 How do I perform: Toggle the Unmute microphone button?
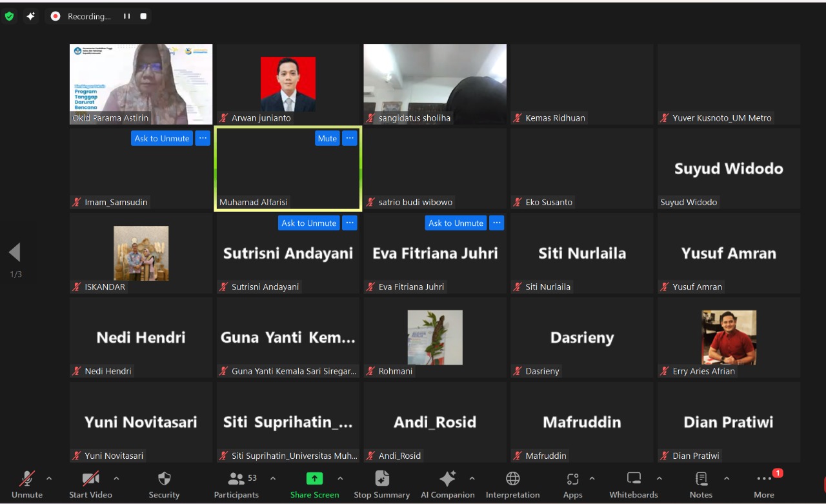click(x=26, y=479)
